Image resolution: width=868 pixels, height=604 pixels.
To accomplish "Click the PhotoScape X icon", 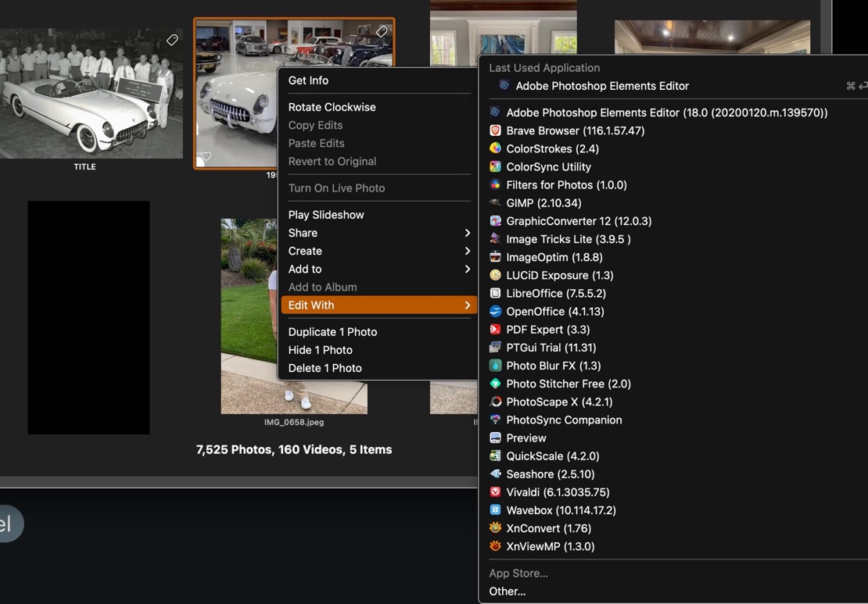I will click(495, 402).
